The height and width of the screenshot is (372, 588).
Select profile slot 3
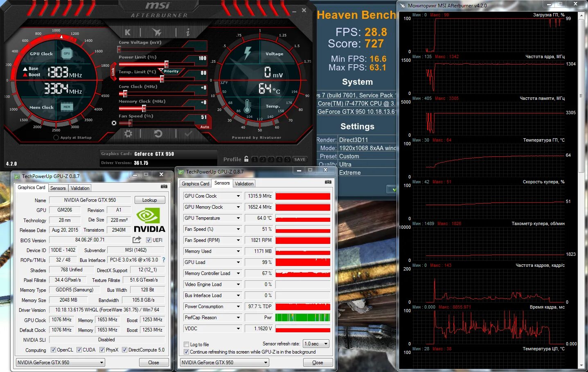coord(271,159)
